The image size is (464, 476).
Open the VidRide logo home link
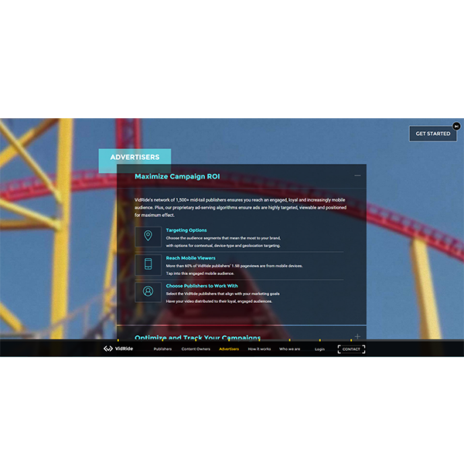118,348
